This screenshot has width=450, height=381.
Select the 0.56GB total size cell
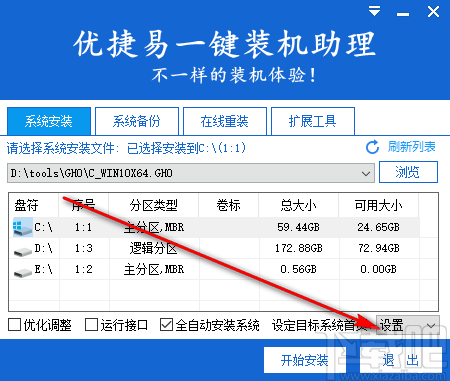click(298, 269)
